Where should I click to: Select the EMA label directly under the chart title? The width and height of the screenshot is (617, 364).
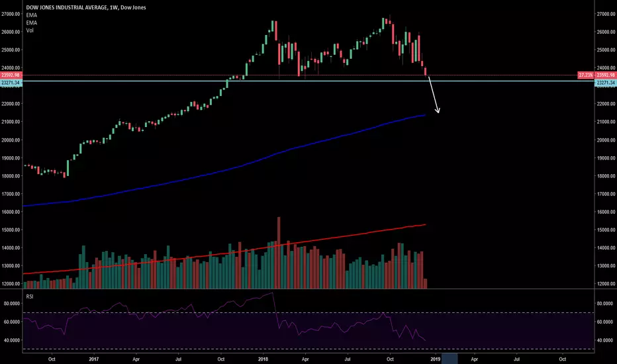(x=32, y=15)
